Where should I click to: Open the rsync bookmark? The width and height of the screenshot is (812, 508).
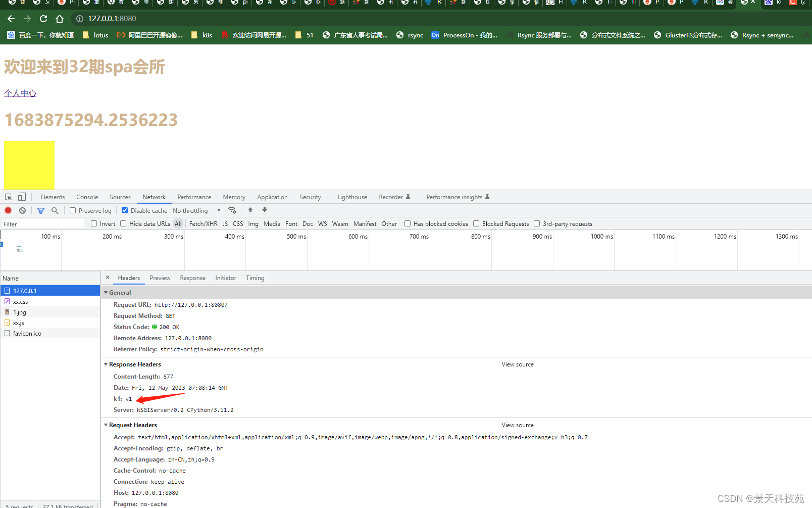point(410,35)
